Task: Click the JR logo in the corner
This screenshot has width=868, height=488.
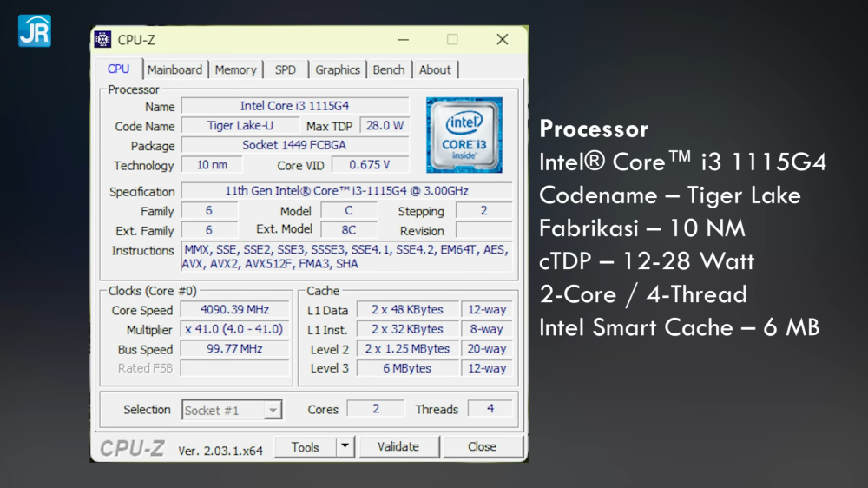Action: pos(35,30)
